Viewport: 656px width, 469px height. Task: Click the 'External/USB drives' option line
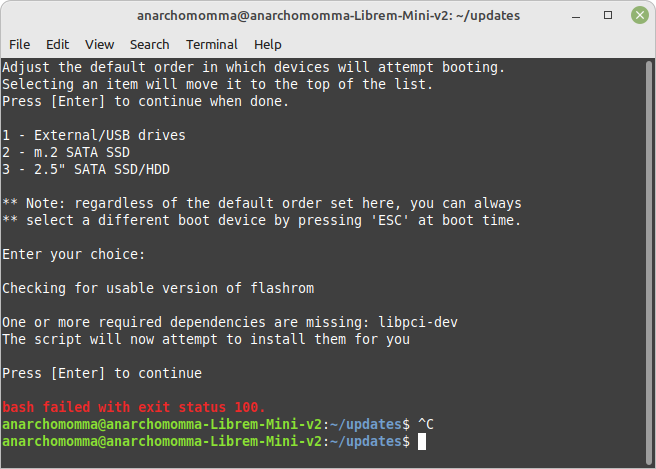coord(94,135)
